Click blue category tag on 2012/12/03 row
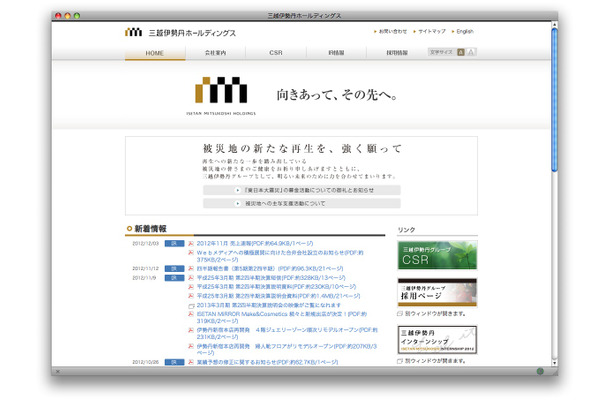Image resolution: width=610 pixels, height=400 pixels. [174, 244]
